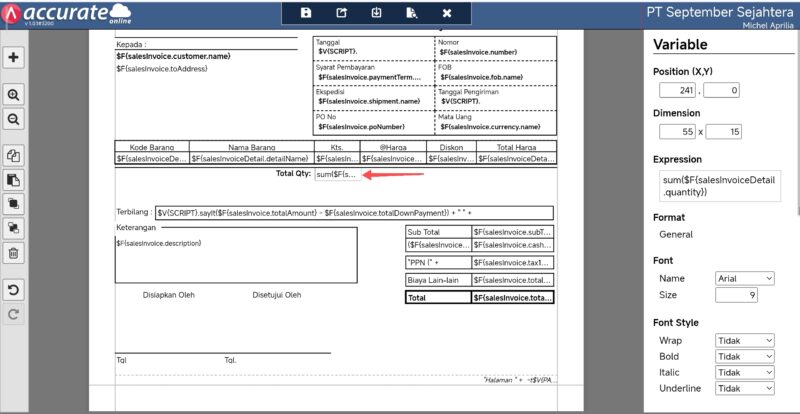Delete selected element with trash icon
800x414 pixels.
coord(13,253)
